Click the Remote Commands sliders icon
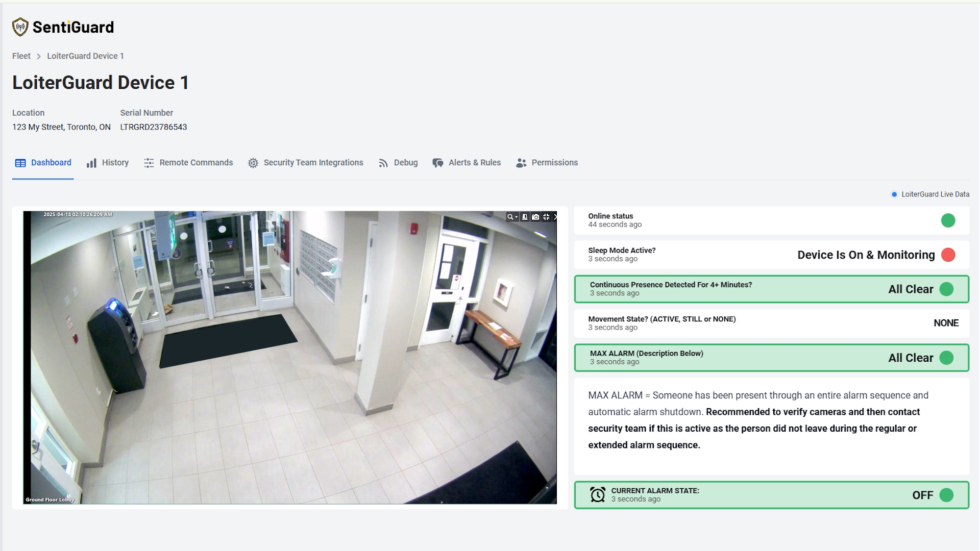Image resolution: width=980 pixels, height=551 pixels. [x=149, y=163]
